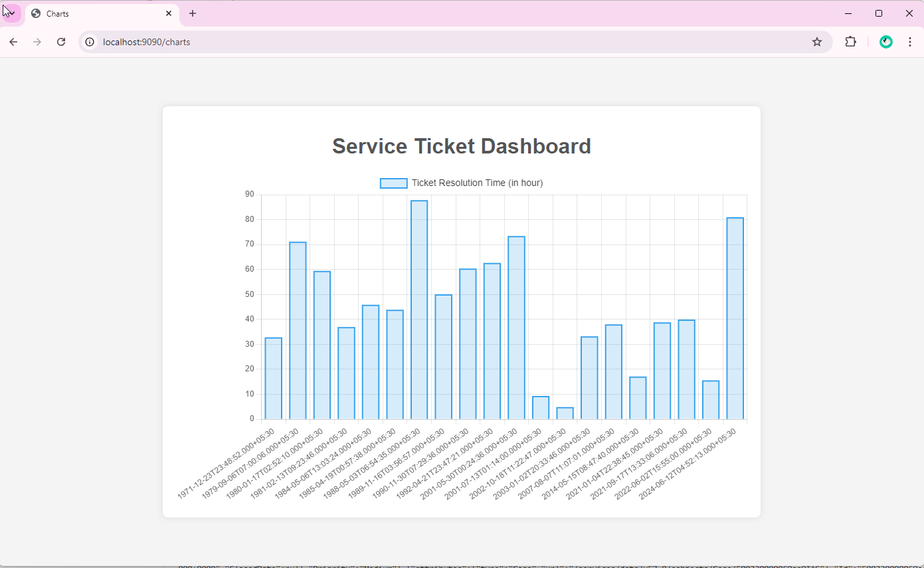This screenshot has width=924, height=568.
Task: Toggle Ticket Resolution Time legend swatch
Action: 393,183
